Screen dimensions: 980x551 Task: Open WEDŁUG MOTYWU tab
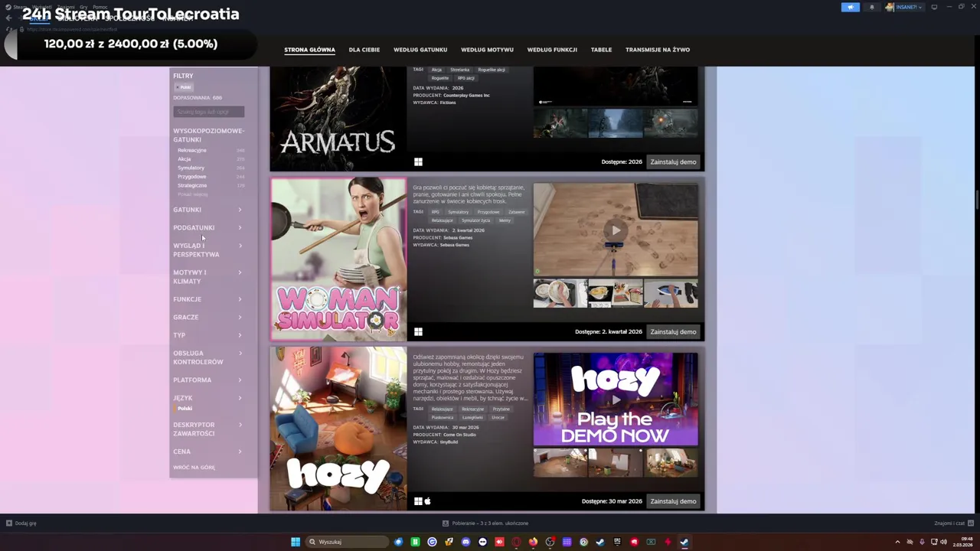point(487,50)
